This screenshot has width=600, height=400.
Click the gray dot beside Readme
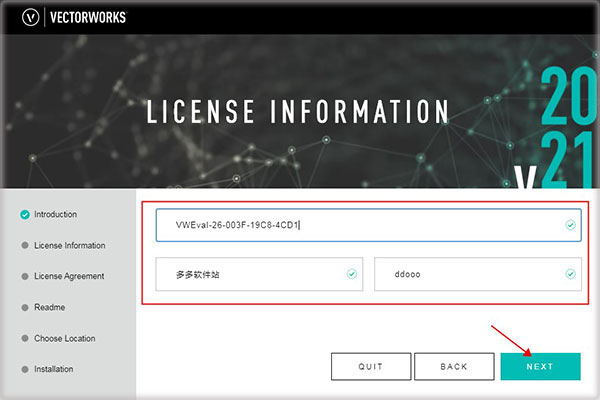click(x=25, y=307)
